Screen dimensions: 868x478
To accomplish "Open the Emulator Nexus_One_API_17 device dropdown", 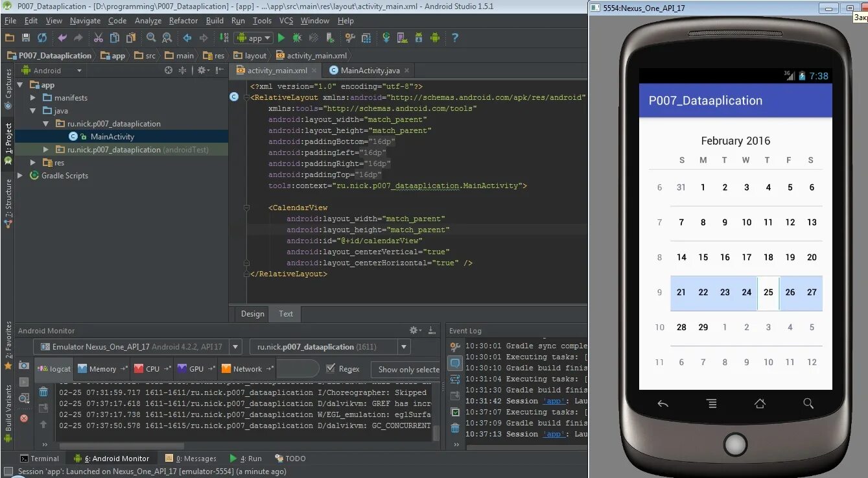I will pos(138,347).
